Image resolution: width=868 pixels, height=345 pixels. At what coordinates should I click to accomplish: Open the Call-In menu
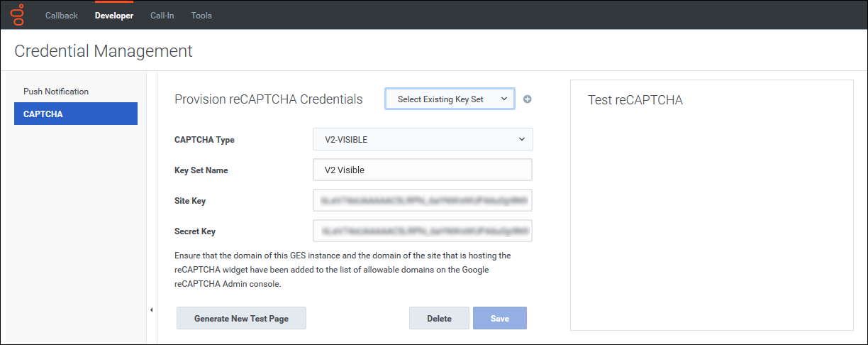pos(162,16)
